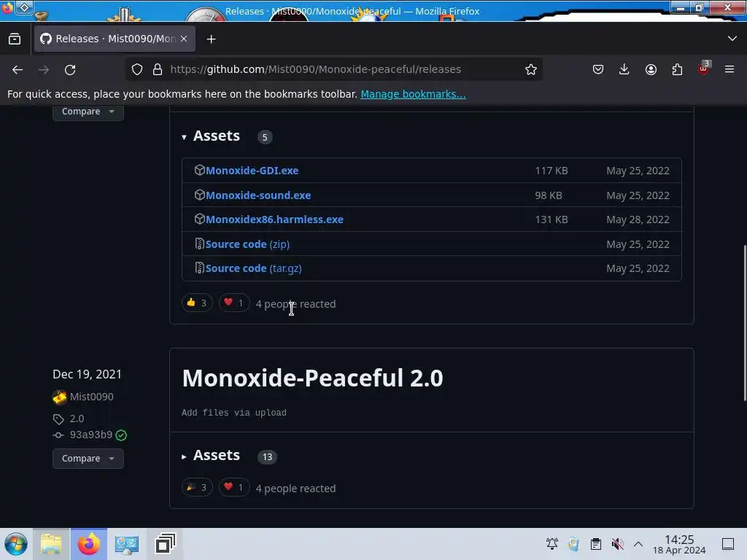This screenshot has width=747, height=560.
Task: Open the extensions puzzle-piece menu
Action: [x=677, y=69]
